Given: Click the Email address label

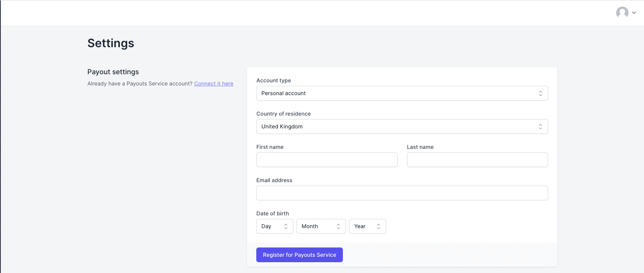Looking at the screenshot, I should (x=274, y=180).
